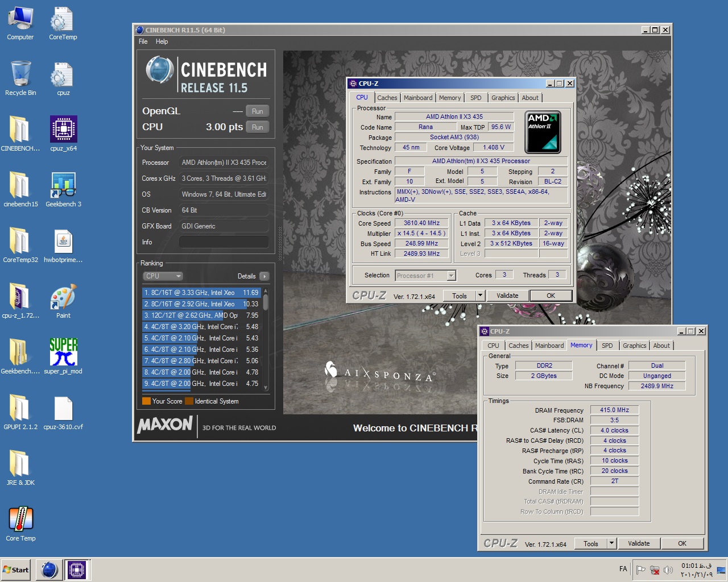The image size is (728, 582).
Task: Expand ranking Details arrow
Action: point(264,276)
